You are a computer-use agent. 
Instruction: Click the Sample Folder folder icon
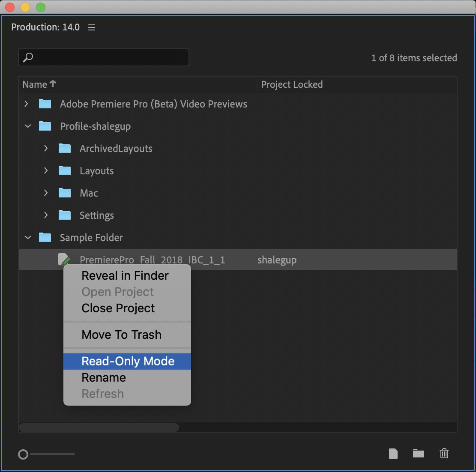pos(45,237)
